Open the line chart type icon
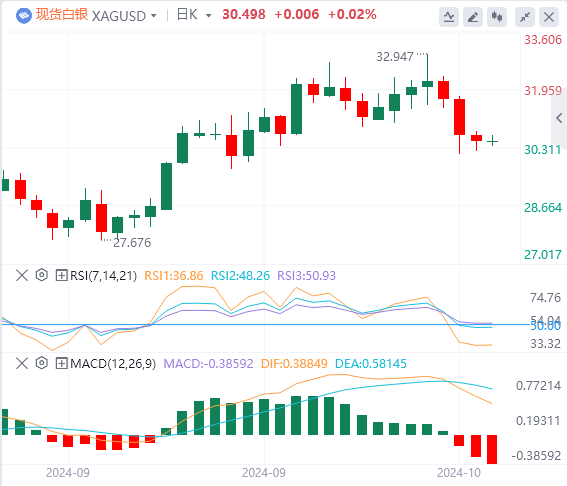567x486 pixels. tap(449, 17)
